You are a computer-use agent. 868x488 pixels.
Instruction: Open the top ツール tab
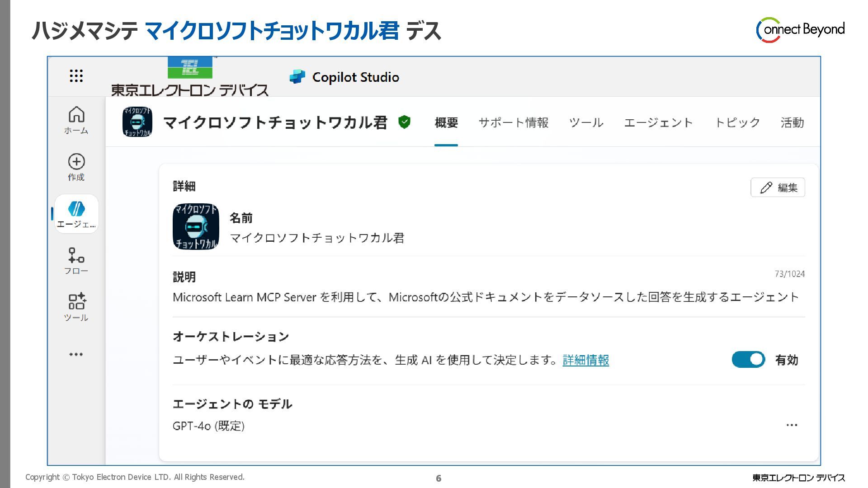pyautogui.click(x=586, y=122)
